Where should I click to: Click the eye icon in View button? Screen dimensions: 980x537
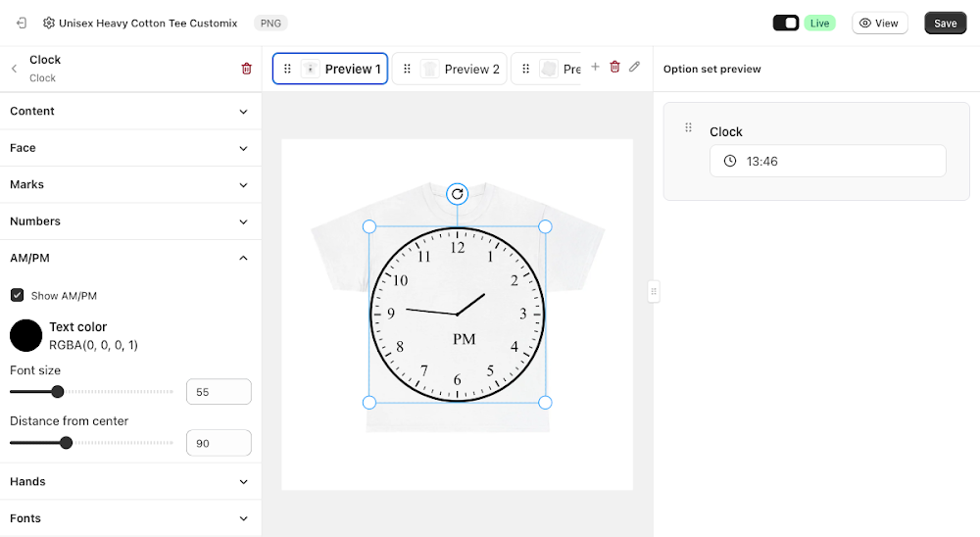tap(865, 24)
